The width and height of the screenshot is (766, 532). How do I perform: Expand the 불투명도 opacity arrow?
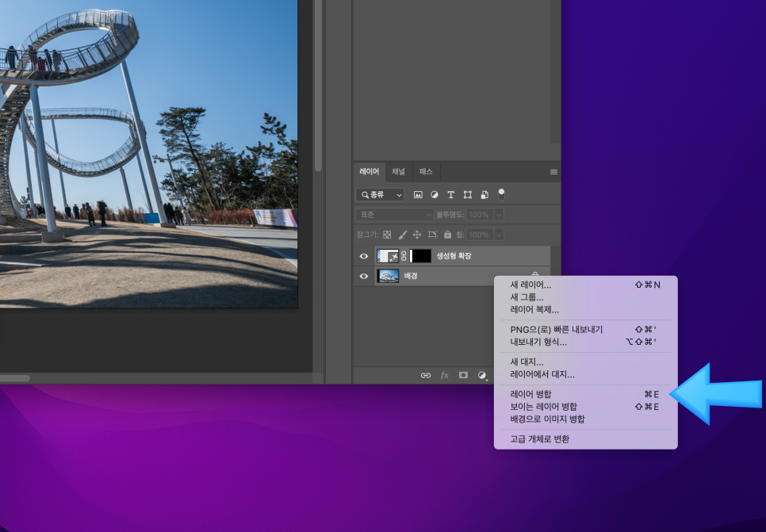pyautogui.click(x=499, y=214)
